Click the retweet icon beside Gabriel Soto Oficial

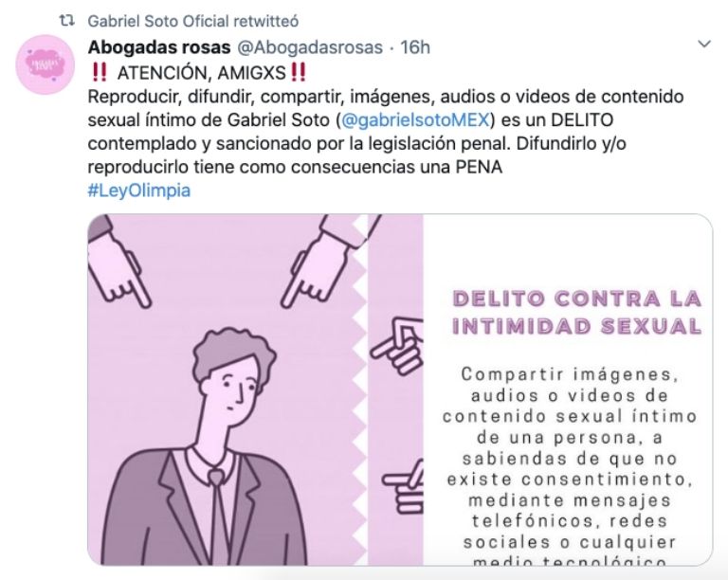click(67, 21)
